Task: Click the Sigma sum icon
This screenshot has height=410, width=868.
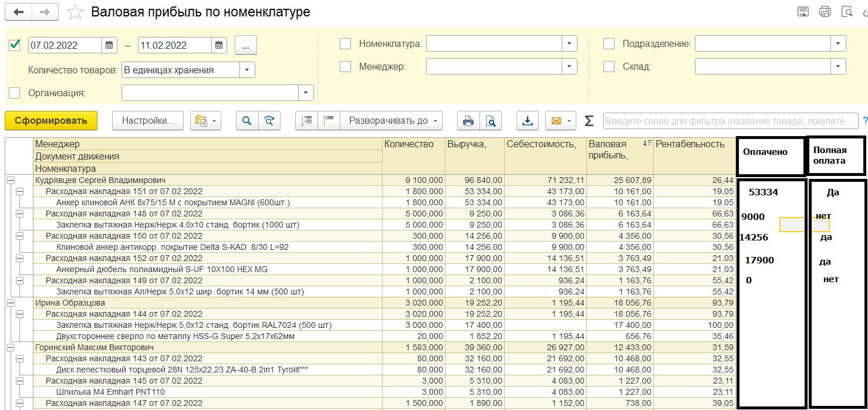Action: (x=589, y=121)
